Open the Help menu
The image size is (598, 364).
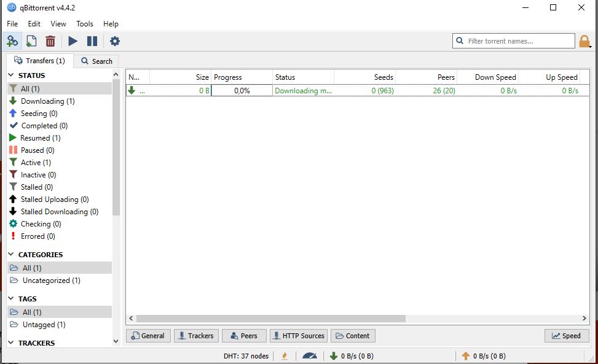tap(111, 23)
